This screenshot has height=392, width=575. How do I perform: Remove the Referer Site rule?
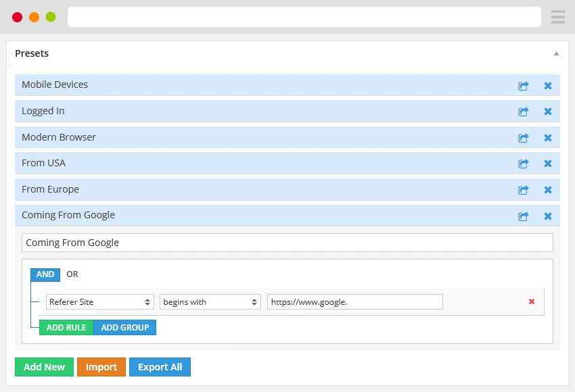(x=531, y=301)
